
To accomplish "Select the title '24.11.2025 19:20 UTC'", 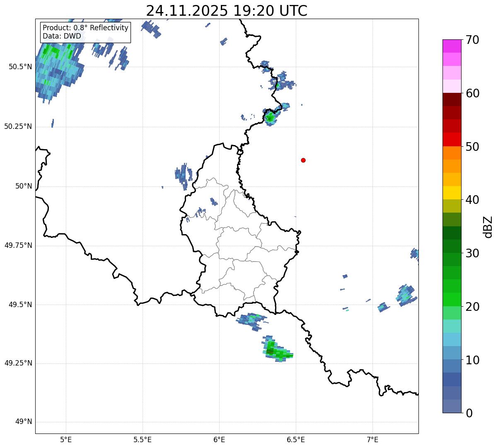I will (227, 10).
